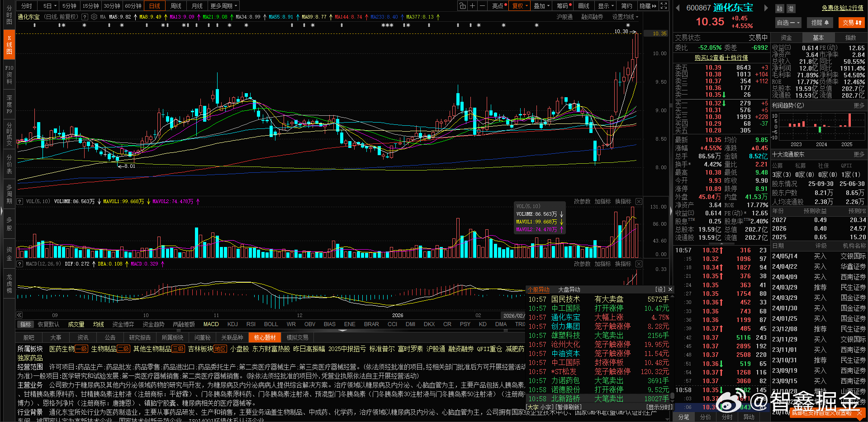Close the 个股异动 popup panel
The width and height of the screenshot is (868, 422).
(670, 289)
